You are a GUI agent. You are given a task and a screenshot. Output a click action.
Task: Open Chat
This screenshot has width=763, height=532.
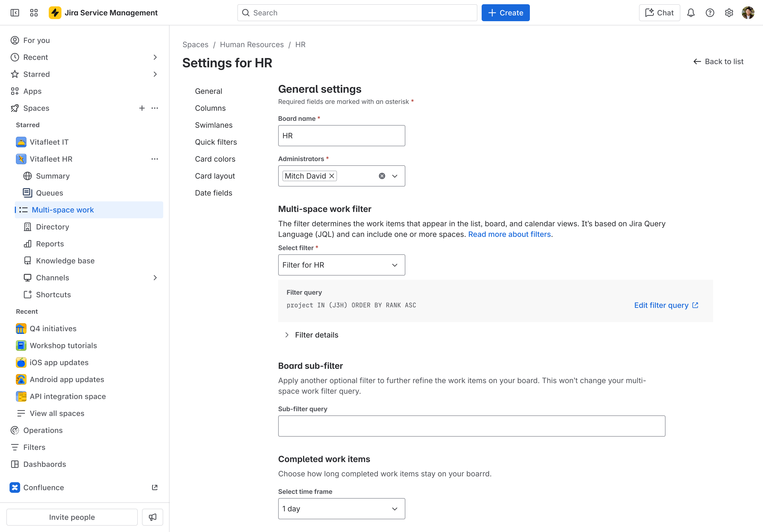click(659, 13)
